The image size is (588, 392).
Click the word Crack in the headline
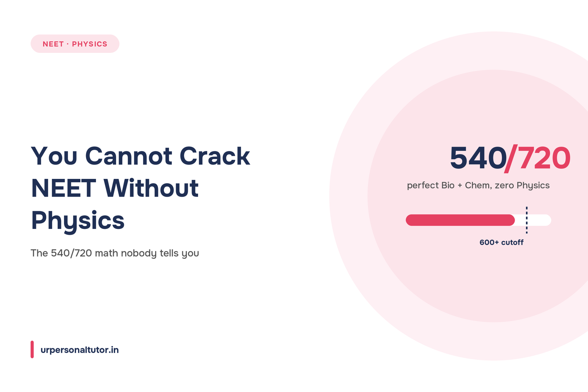tap(215, 156)
